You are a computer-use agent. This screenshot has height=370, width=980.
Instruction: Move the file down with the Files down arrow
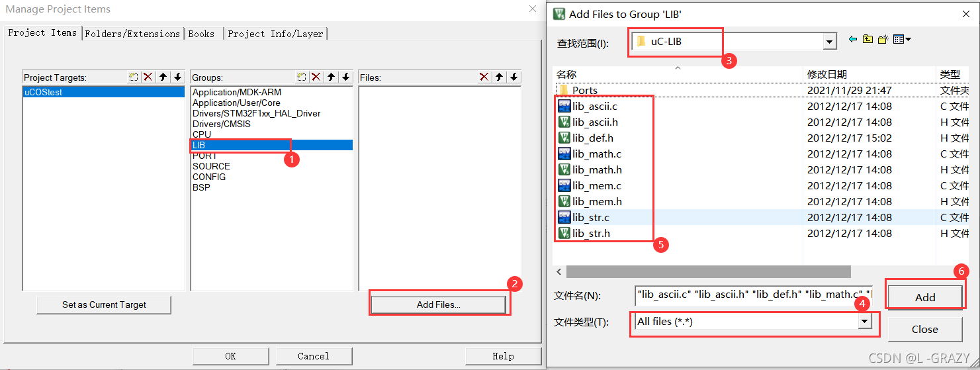[514, 77]
